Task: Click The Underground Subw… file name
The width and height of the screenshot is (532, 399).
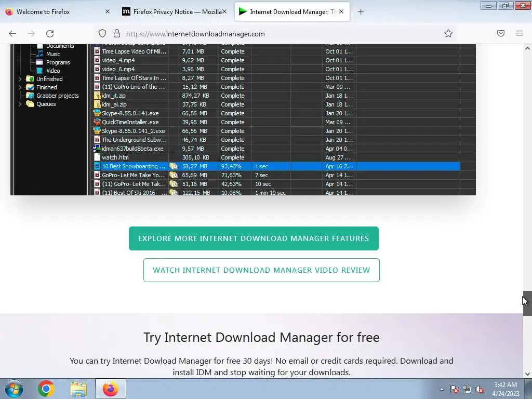Action: click(134, 140)
